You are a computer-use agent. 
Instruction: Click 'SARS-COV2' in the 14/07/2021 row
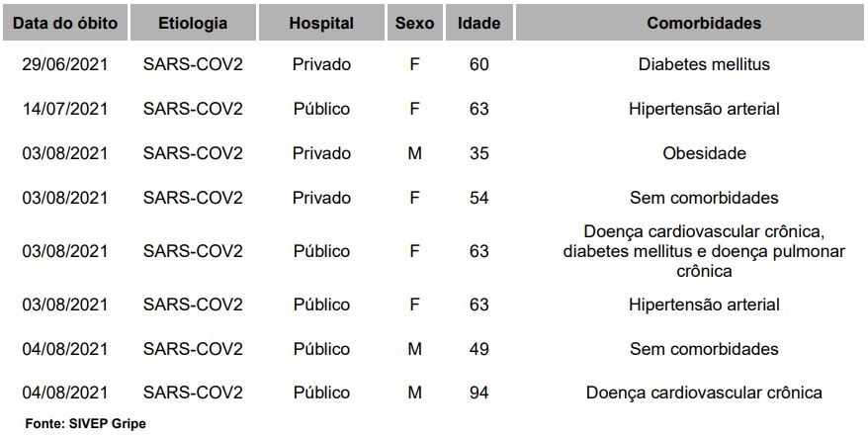point(193,109)
